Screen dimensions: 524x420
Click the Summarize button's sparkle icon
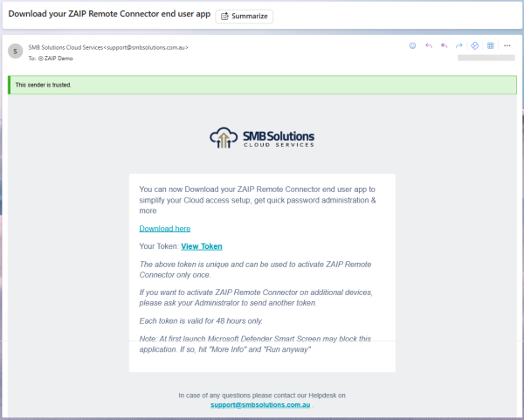pos(224,16)
